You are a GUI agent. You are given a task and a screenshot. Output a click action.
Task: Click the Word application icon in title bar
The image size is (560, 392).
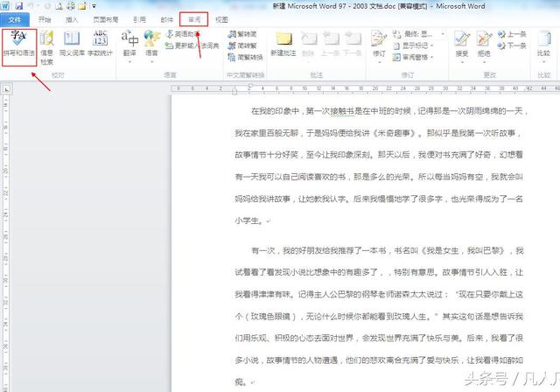point(6,6)
